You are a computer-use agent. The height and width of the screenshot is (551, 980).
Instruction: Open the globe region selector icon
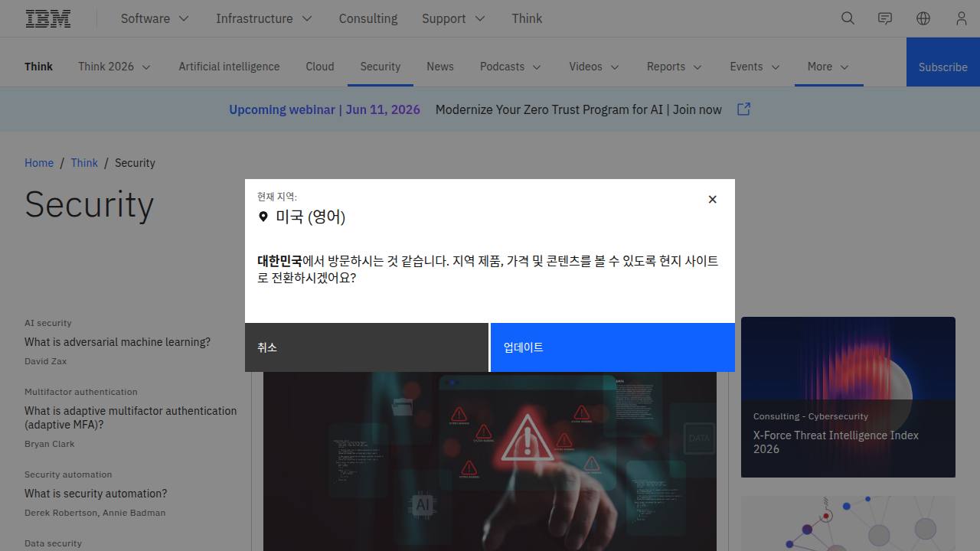923,18
